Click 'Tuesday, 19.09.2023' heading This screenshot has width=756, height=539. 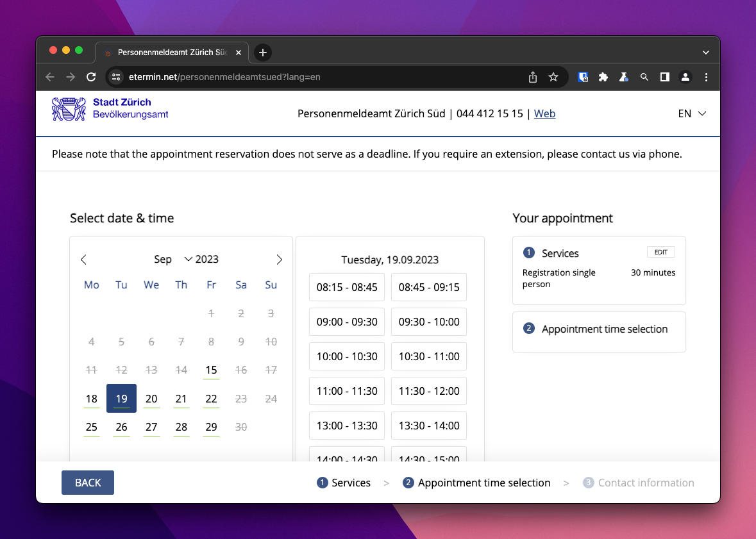coord(390,260)
